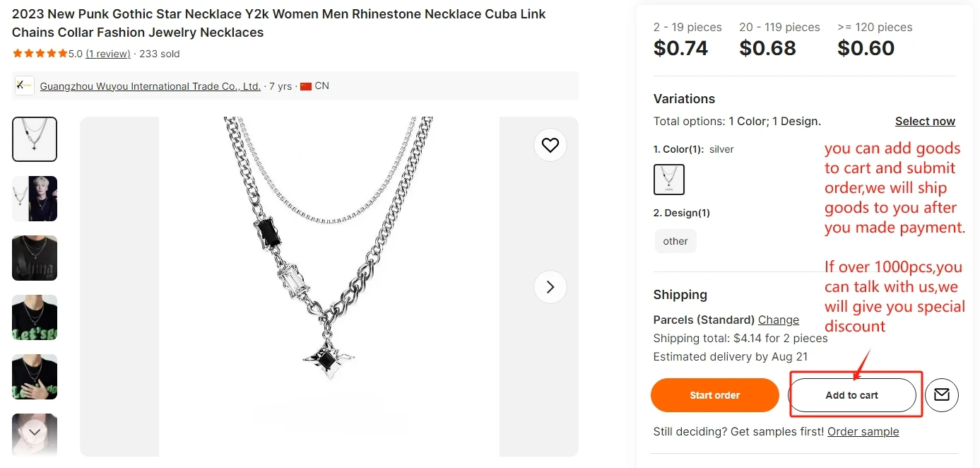Click the Add to cart button
This screenshot has width=980, height=468.
click(x=851, y=395)
